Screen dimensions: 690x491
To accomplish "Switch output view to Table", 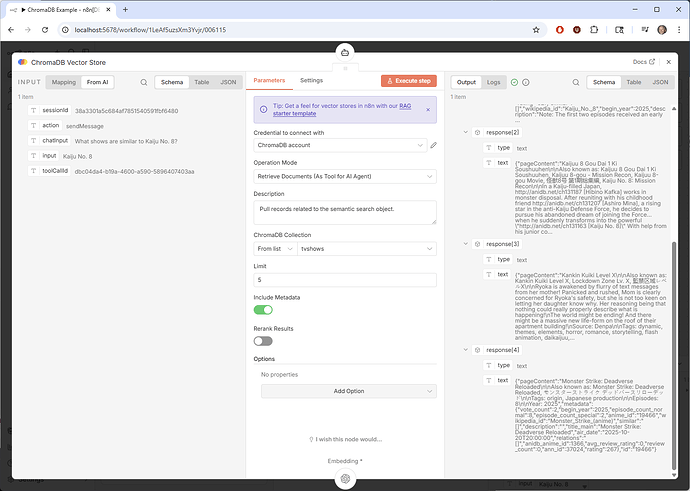I will click(x=634, y=82).
